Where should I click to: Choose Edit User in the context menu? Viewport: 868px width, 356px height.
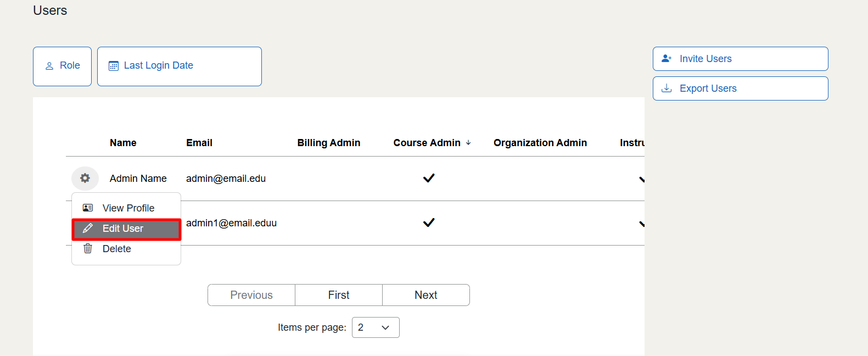coord(126,229)
